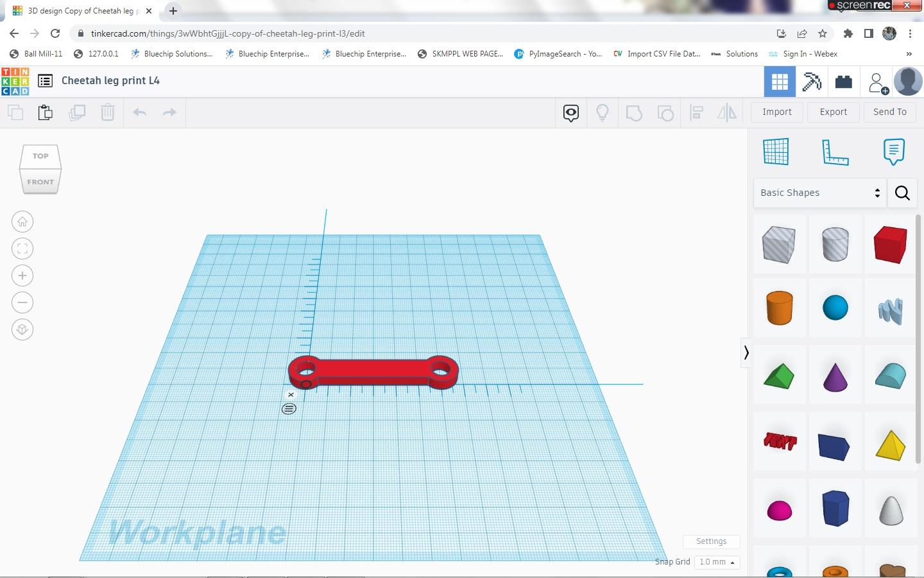Open the Bricks mode

(844, 82)
